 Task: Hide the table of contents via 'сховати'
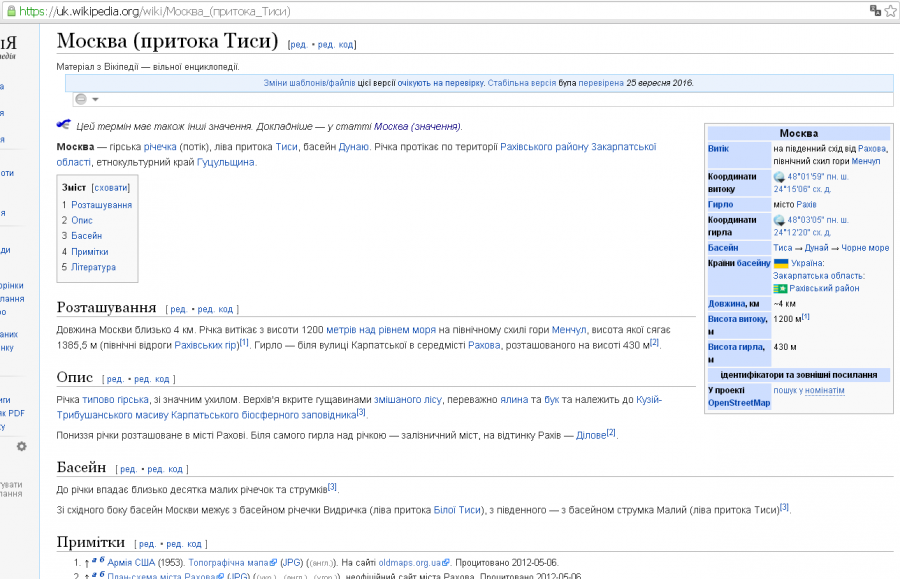pos(110,188)
